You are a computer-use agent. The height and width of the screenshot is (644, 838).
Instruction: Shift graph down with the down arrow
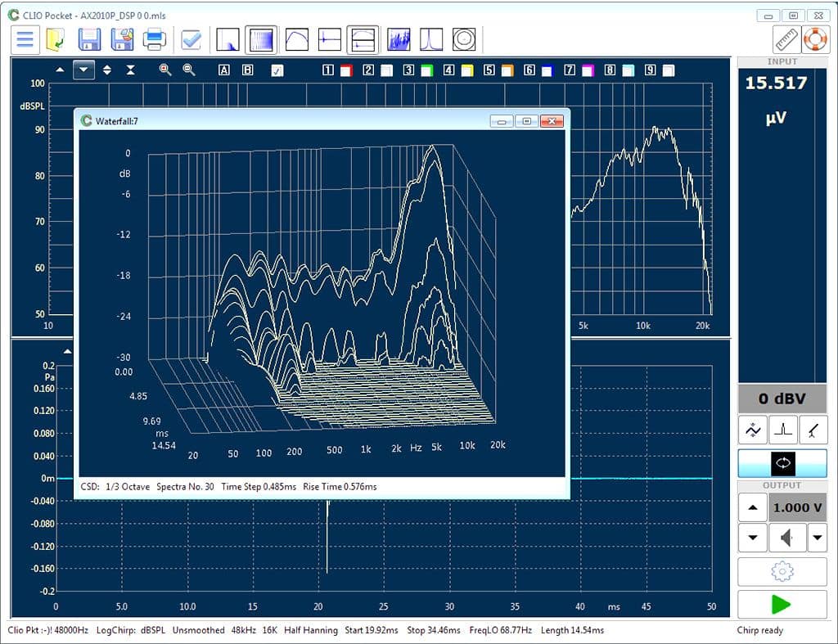(84, 70)
